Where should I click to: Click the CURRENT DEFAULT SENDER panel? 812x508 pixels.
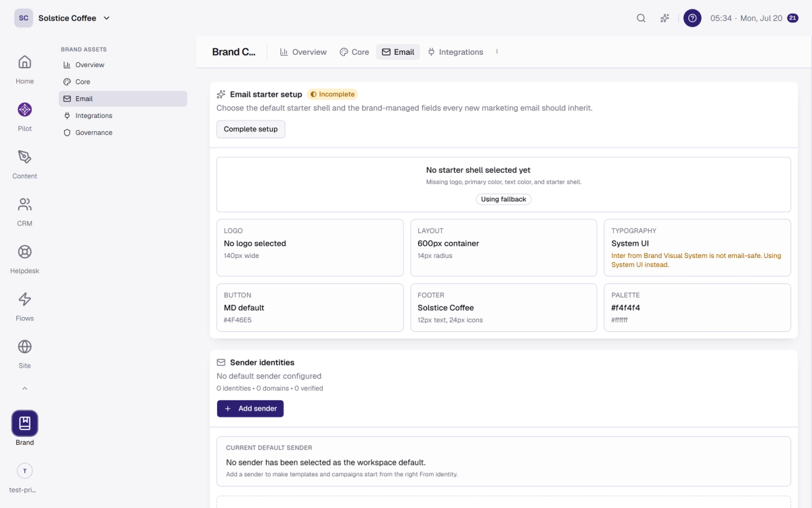pyautogui.click(x=503, y=461)
